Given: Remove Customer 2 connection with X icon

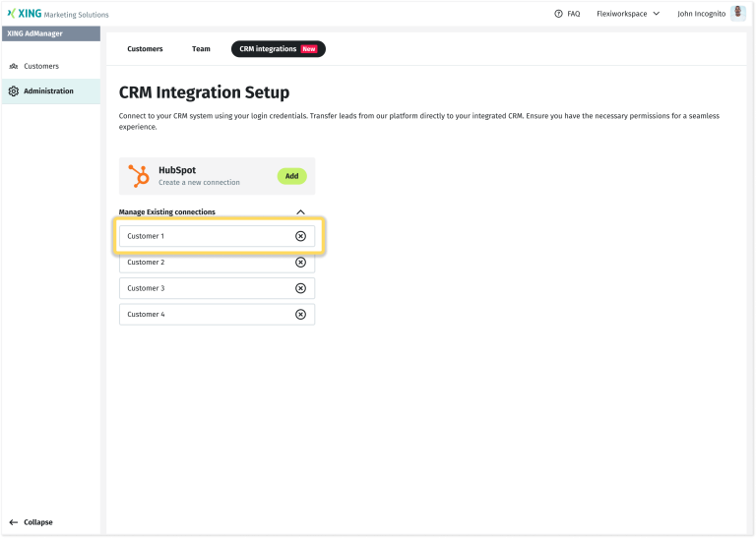Looking at the screenshot, I should (x=300, y=263).
